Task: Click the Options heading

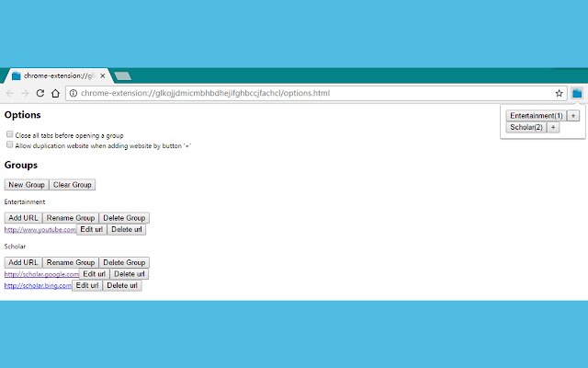Action: (22, 115)
